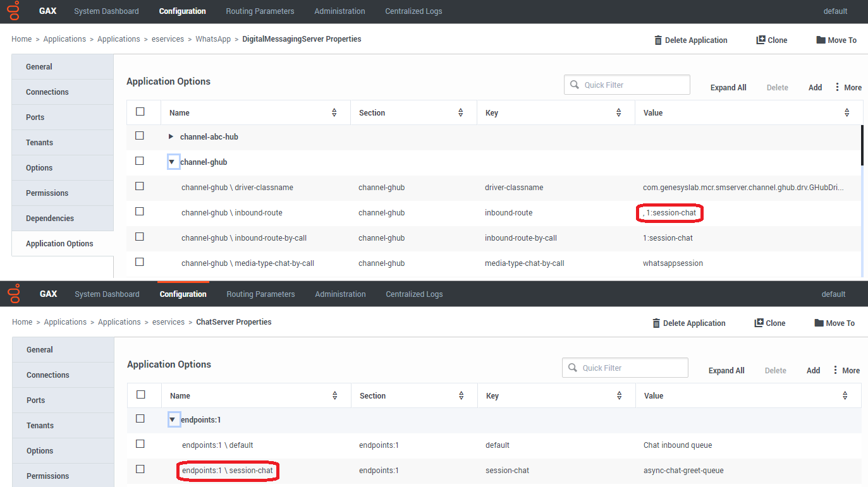The image size is (868, 487).
Task: Tick checkbox for channel-ghub \ inbound-route row
Action: coord(140,212)
